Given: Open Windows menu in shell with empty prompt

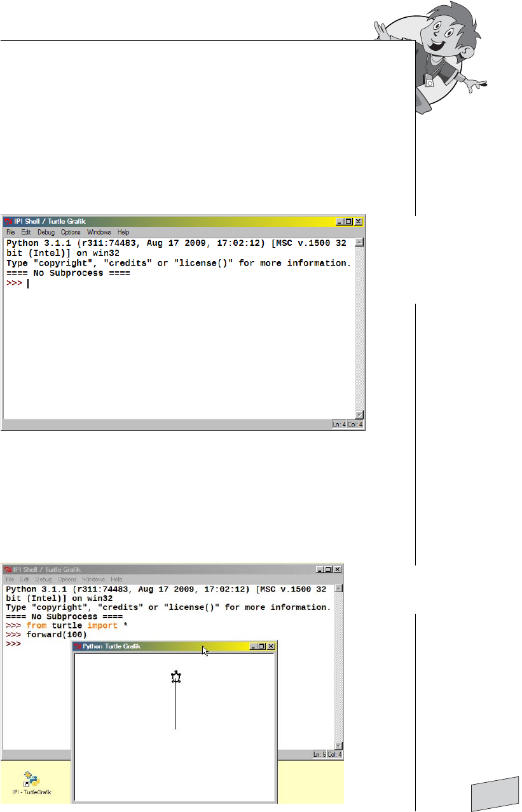Looking at the screenshot, I should click(x=99, y=233).
